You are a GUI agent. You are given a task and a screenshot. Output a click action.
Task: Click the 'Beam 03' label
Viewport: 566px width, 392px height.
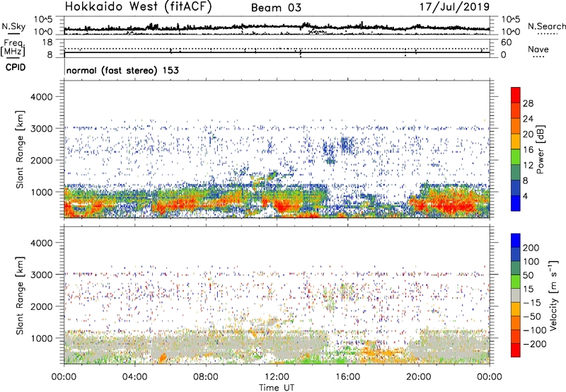click(276, 8)
